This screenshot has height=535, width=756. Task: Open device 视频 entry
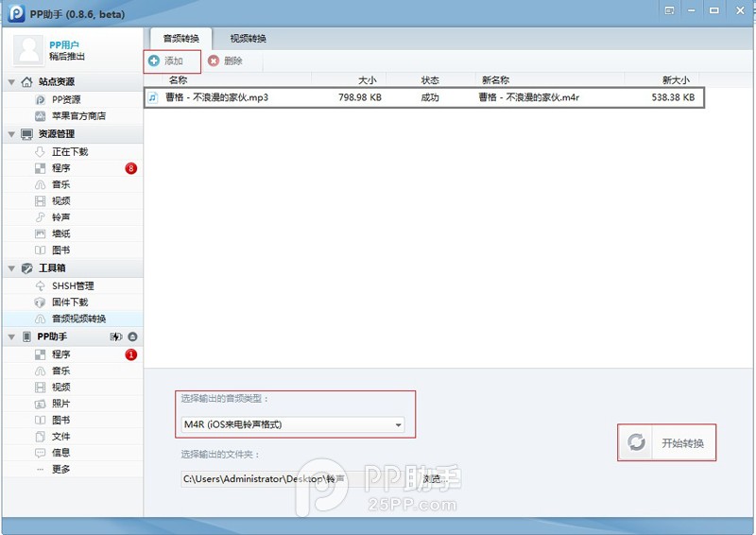coord(73,388)
